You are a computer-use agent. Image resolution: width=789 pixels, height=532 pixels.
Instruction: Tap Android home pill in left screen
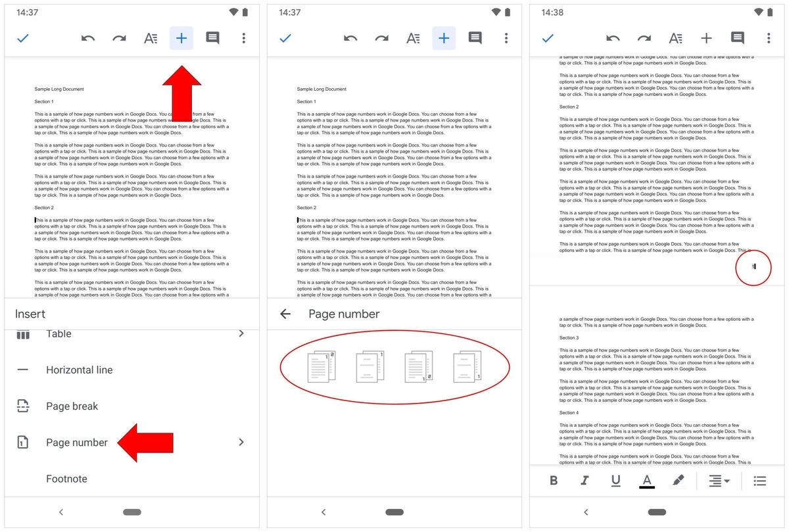(x=132, y=512)
